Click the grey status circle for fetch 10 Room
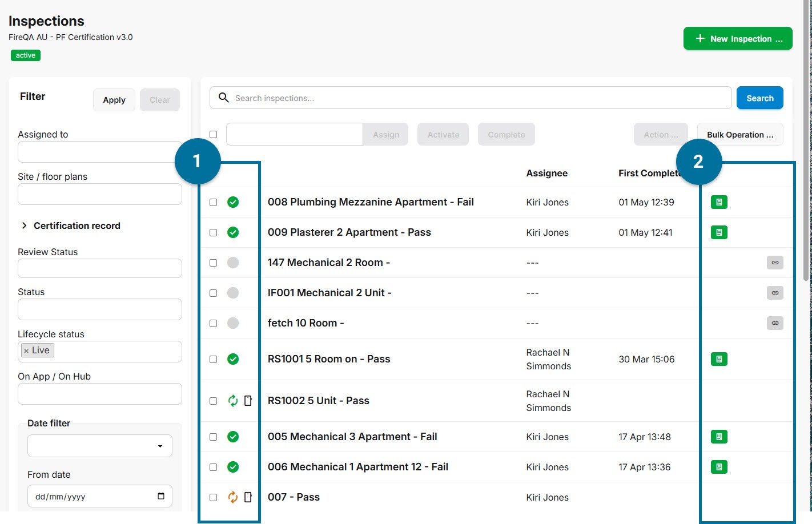This screenshot has width=812, height=524. pyautogui.click(x=233, y=323)
